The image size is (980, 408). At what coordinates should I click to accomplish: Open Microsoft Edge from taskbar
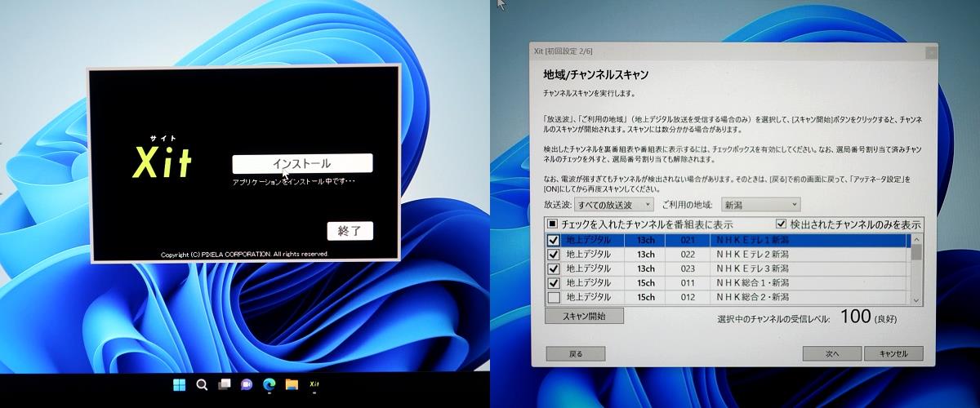pyautogui.click(x=269, y=384)
